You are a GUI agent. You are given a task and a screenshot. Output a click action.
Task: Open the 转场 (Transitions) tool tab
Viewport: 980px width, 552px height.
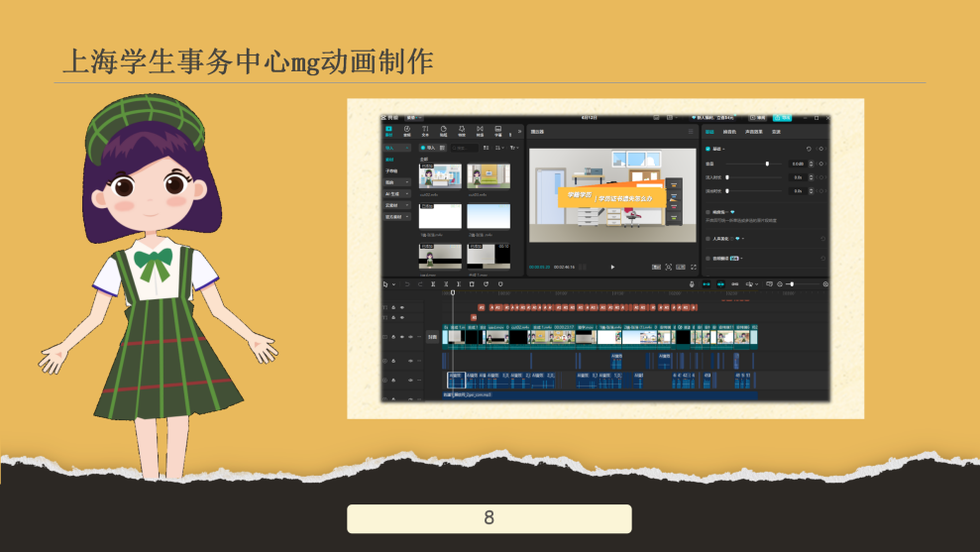(x=480, y=131)
